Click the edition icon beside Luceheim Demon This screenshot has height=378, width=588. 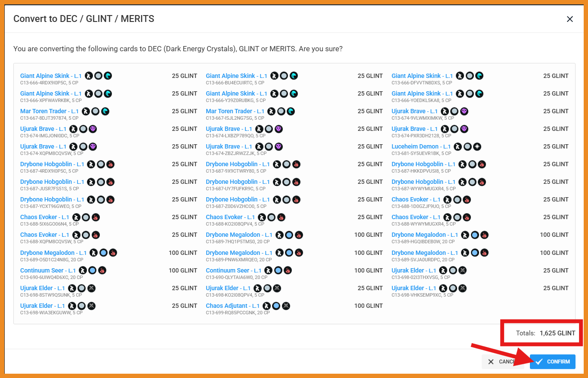(458, 146)
